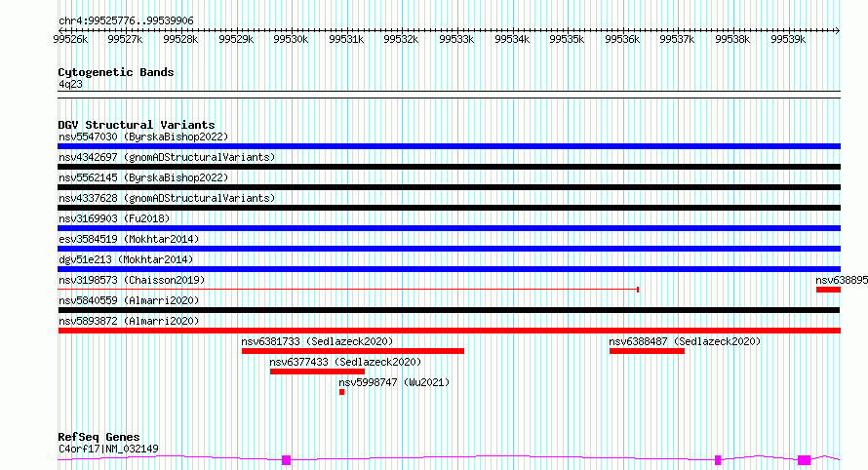
Task: Select the black bar under nsv4337628
Action: click(x=449, y=208)
